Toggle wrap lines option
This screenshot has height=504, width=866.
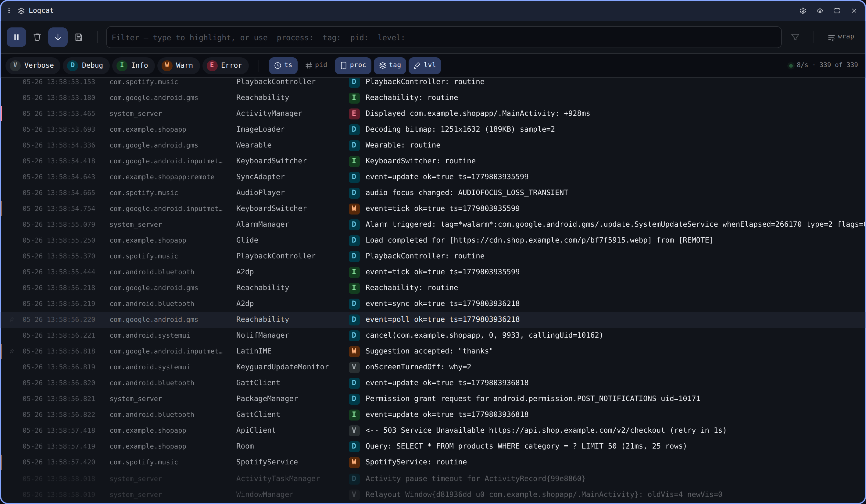[841, 37]
